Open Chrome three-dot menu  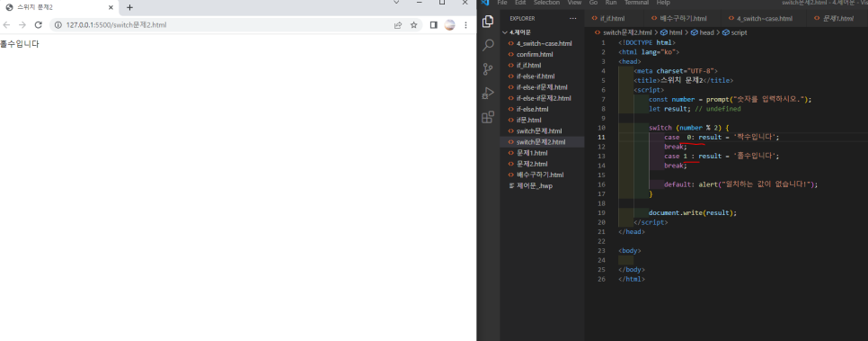point(465,25)
